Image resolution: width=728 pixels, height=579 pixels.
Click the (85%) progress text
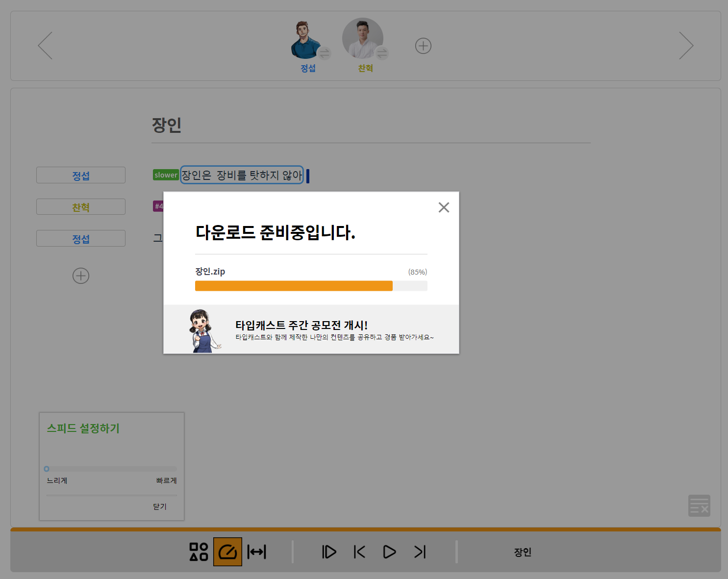(418, 272)
